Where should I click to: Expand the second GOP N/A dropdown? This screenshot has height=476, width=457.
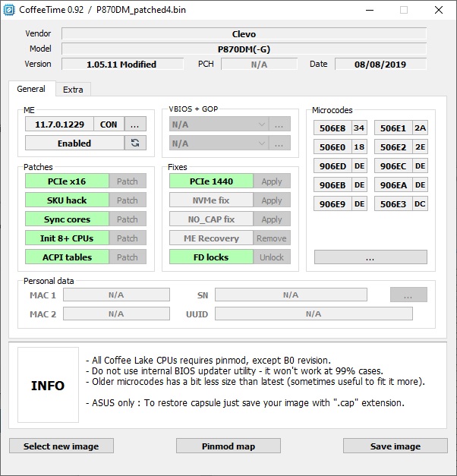point(219,143)
